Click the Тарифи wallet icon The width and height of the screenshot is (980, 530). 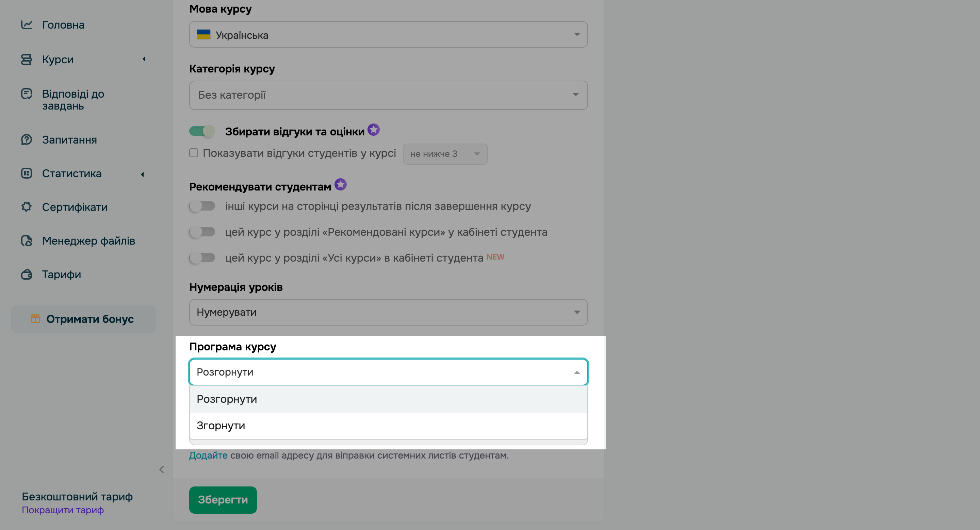[x=26, y=274]
